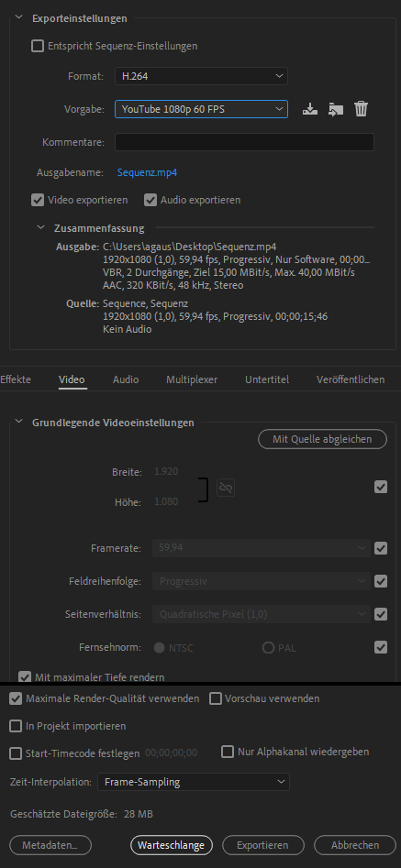Open Vorgabe dropdown 'YouTube 1080p 60 FPS'

[201, 109]
